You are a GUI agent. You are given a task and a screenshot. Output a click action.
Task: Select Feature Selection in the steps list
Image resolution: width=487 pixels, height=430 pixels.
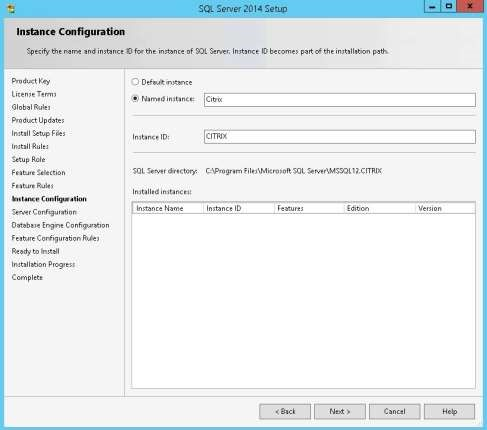38,173
